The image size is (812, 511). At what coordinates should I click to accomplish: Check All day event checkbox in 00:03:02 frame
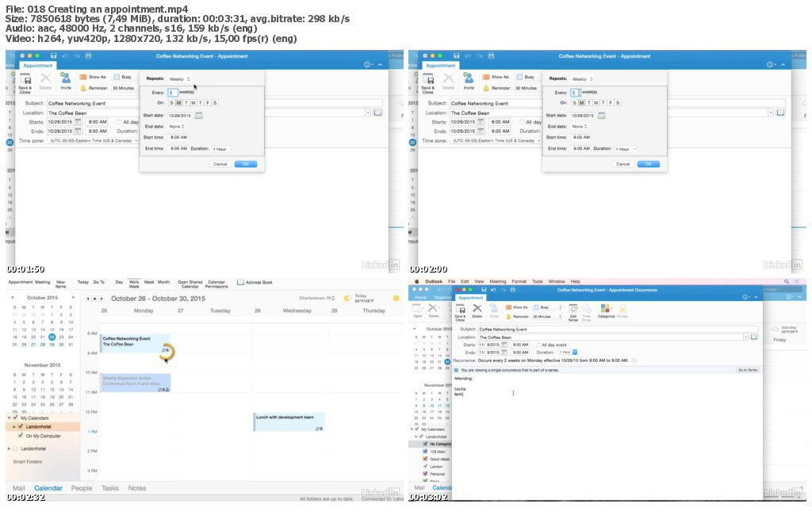pos(538,345)
